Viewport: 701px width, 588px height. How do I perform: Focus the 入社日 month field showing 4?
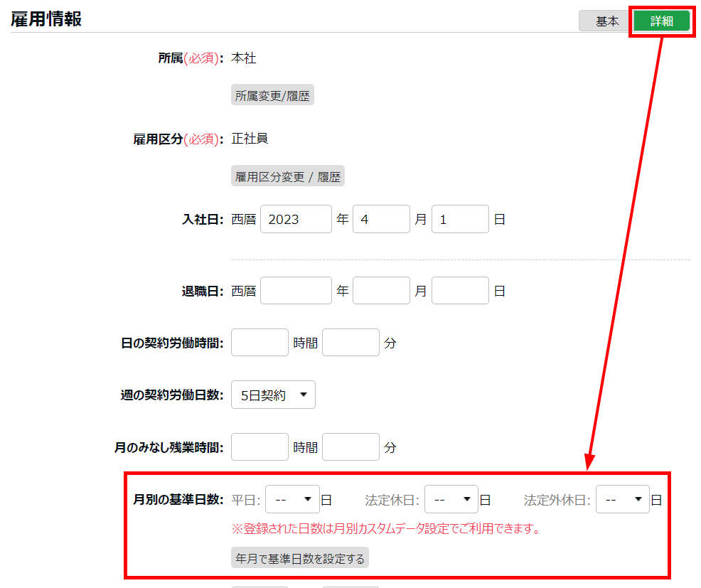click(x=381, y=219)
